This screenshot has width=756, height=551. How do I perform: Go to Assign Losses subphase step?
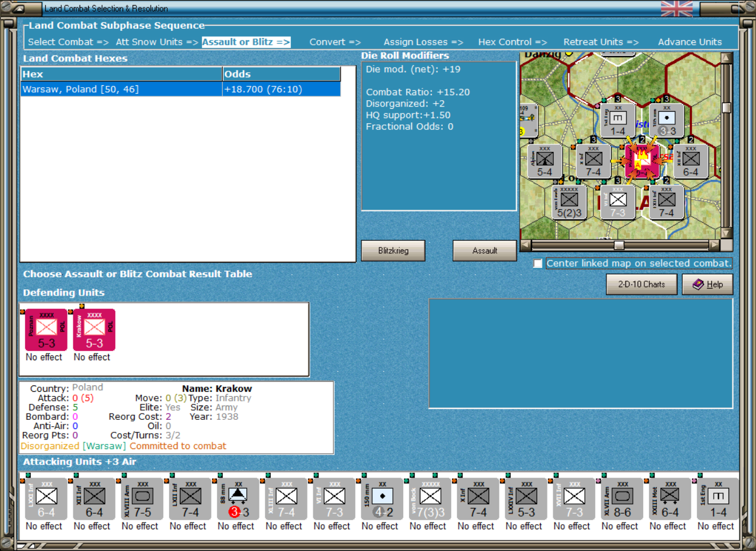(423, 42)
